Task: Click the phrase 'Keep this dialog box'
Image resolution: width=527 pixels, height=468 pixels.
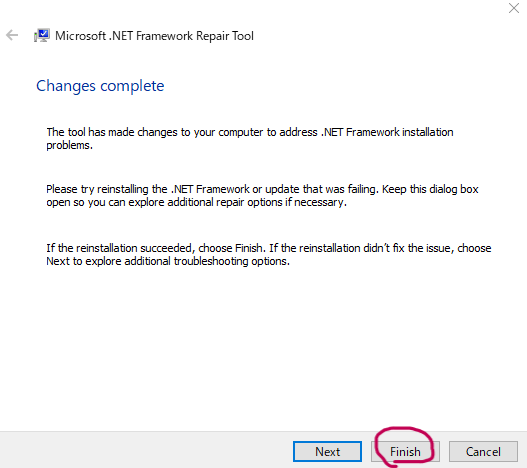Action: tap(430, 189)
